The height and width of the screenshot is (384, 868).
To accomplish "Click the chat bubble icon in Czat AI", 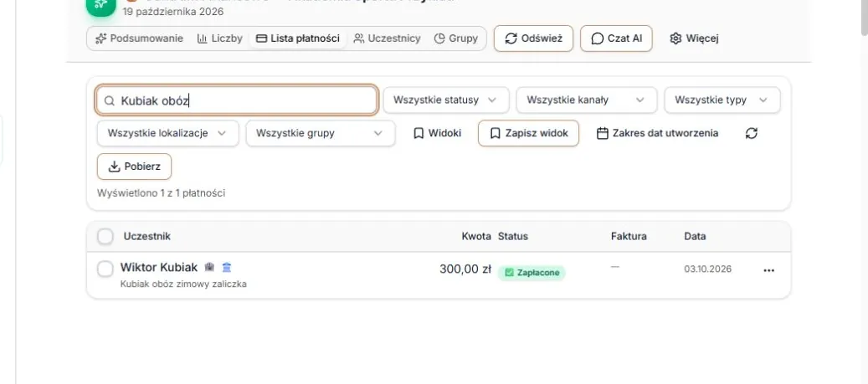I will click(598, 38).
